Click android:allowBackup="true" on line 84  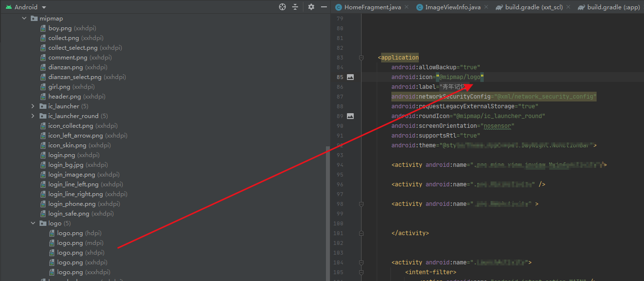tap(436, 67)
